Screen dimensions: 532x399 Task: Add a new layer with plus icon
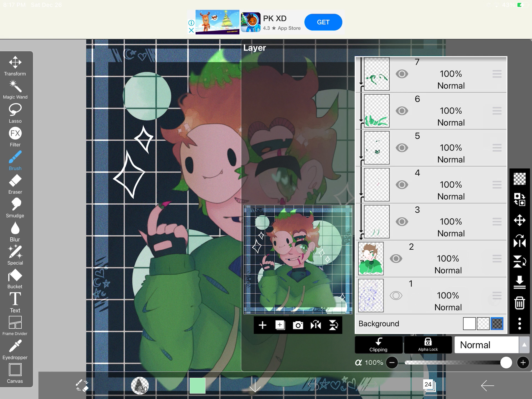tap(262, 325)
